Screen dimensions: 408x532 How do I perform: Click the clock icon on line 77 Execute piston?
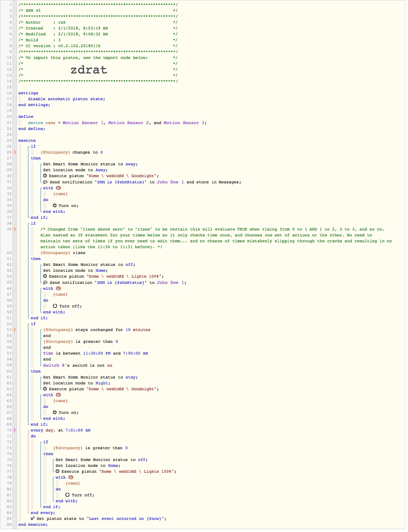pyautogui.click(x=57, y=471)
